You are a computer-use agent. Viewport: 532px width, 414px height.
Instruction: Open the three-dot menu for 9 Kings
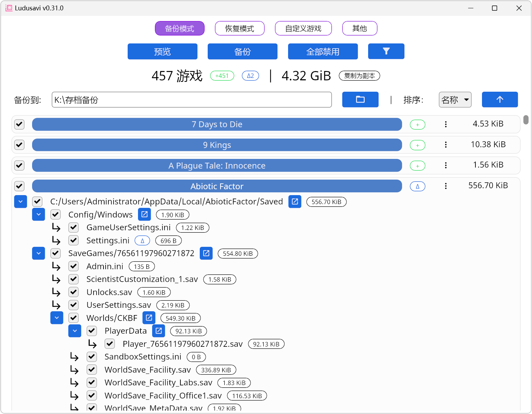446,145
